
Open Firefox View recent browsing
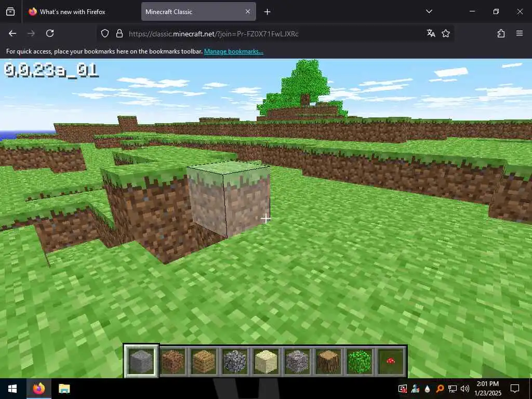(x=10, y=11)
